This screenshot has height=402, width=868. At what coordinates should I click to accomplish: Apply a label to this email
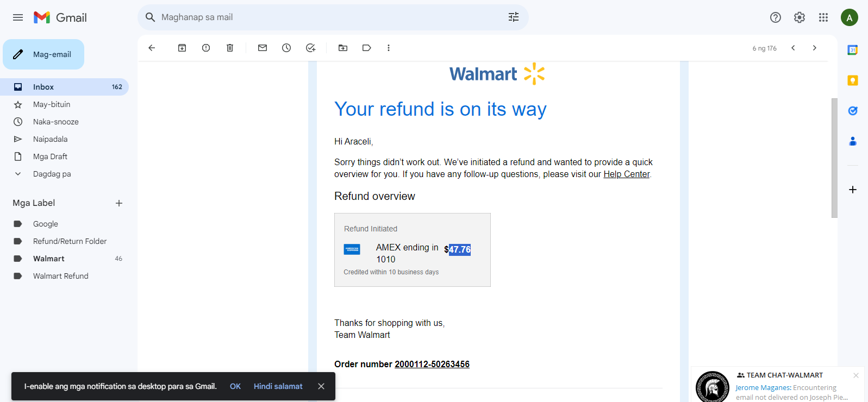(367, 48)
